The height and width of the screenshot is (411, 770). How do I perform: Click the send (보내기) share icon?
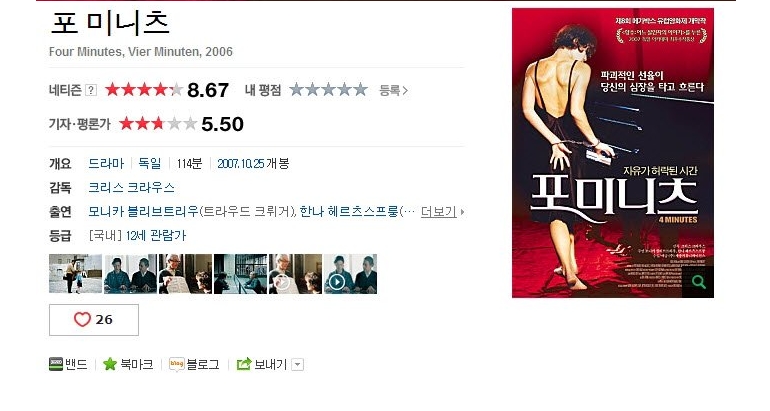[244, 364]
